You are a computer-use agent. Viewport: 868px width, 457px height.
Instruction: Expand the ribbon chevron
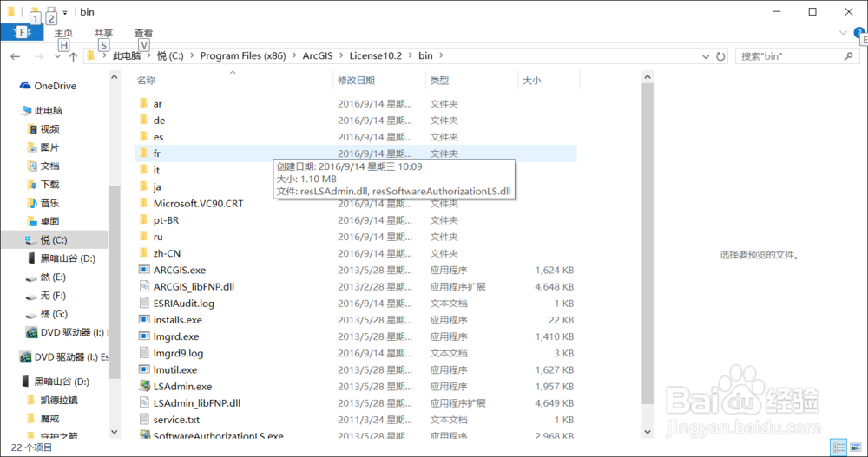(x=843, y=33)
